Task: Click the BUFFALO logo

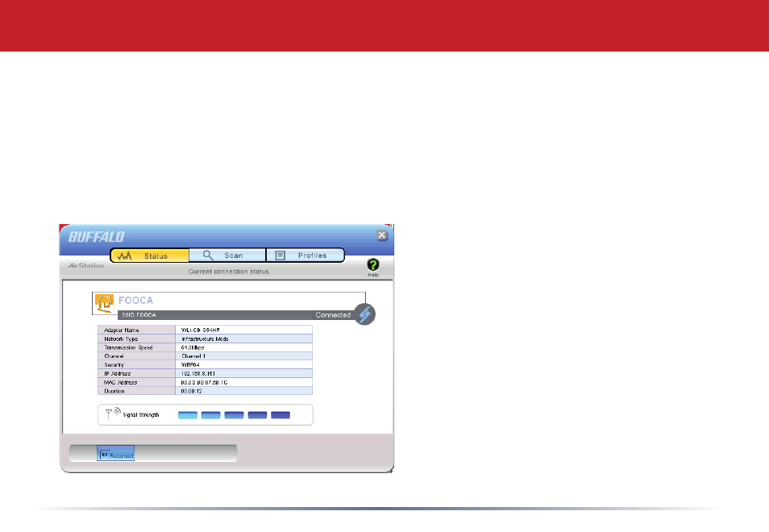Action: click(96, 237)
